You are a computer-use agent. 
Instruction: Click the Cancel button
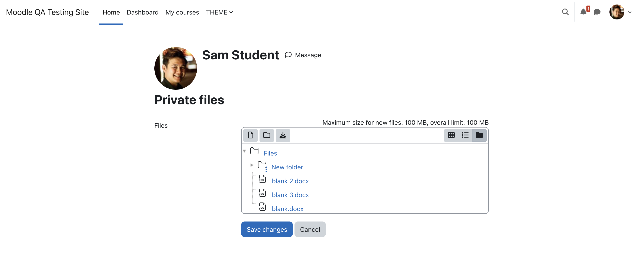(310, 229)
